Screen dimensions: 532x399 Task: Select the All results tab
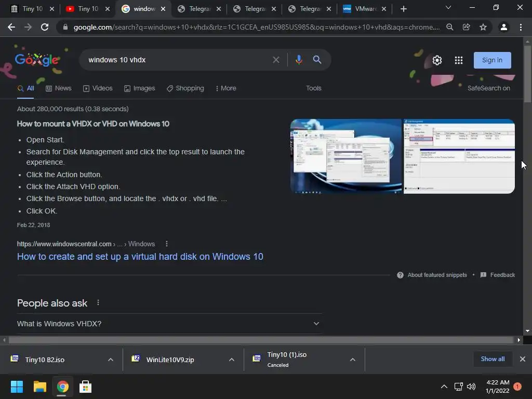click(x=26, y=88)
